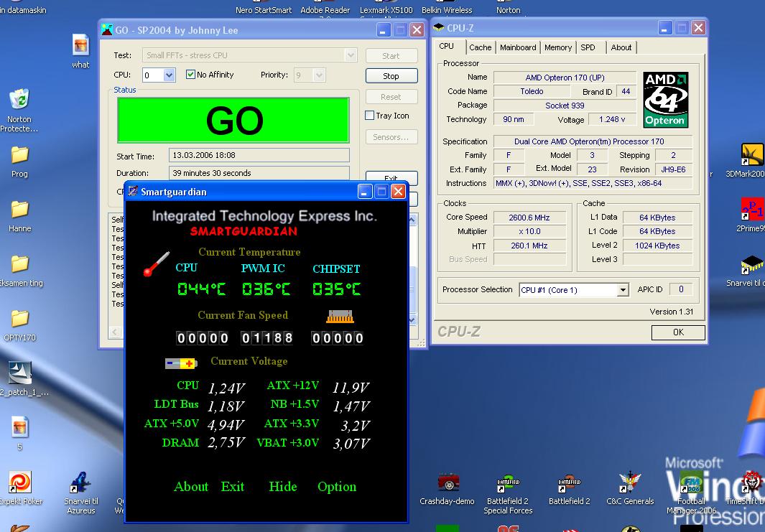Image resolution: width=765 pixels, height=532 pixels.
Task: Click the Option link in Smartguardian
Action: [337, 487]
